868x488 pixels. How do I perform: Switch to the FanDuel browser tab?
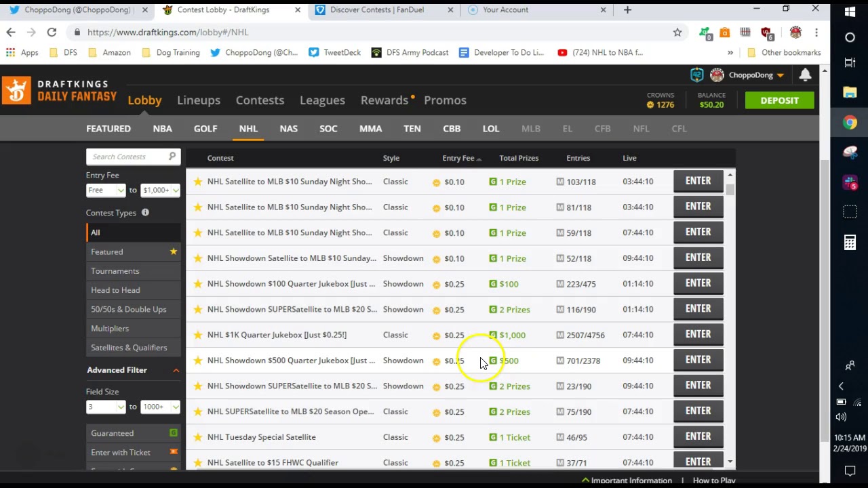tap(385, 10)
